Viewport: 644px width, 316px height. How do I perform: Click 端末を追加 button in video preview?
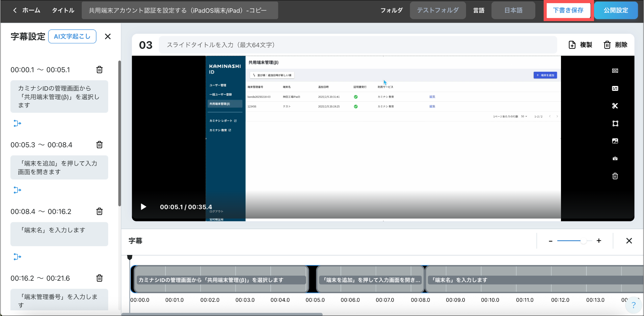pyautogui.click(x=545, y=75)
